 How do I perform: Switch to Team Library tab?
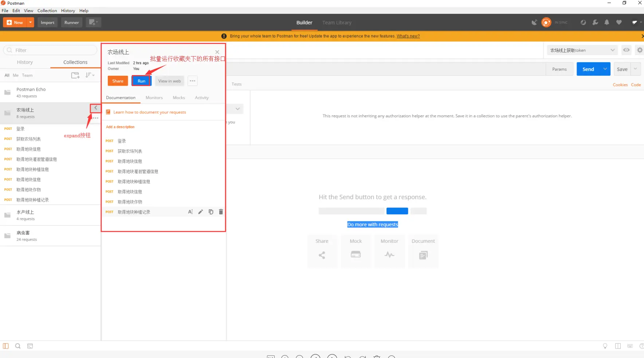[337, 23]
